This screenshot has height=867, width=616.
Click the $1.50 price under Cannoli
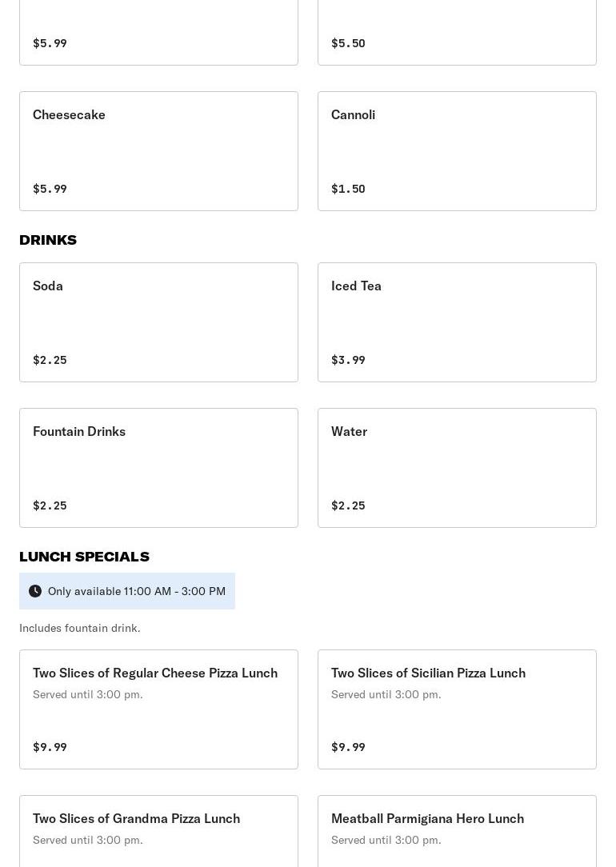348,189
